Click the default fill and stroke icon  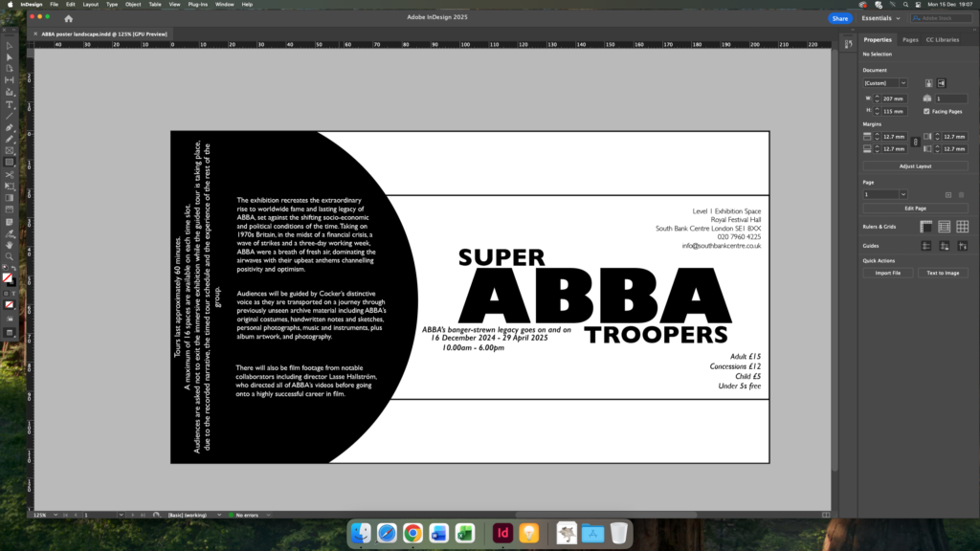tap(5, 268)
